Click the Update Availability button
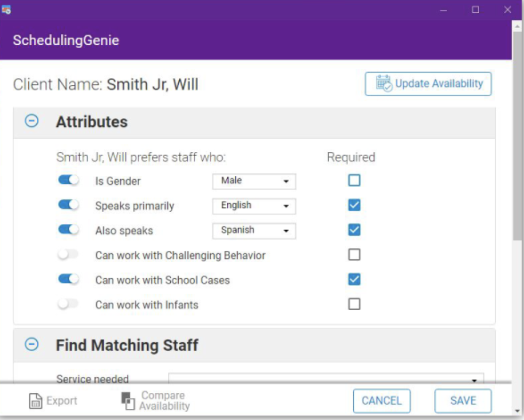This screenshot has width=524, height=420. point(428,84)
